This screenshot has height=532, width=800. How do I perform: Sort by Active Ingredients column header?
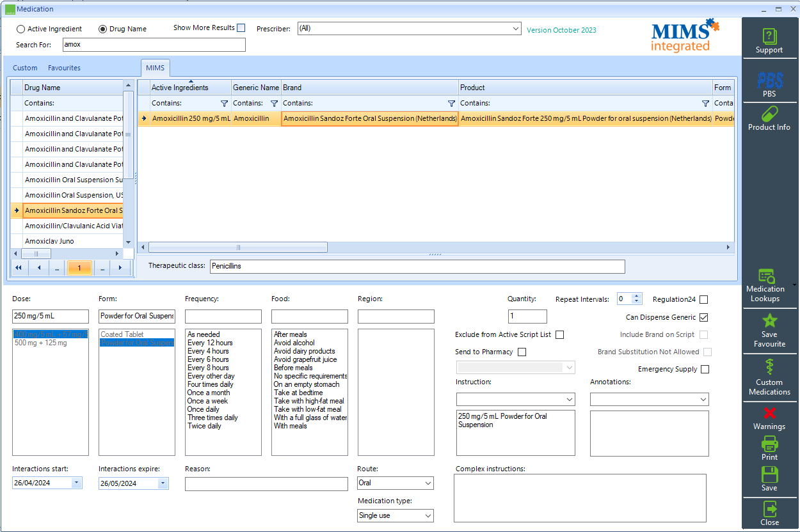pyautogui.click(x=190, y=88)
